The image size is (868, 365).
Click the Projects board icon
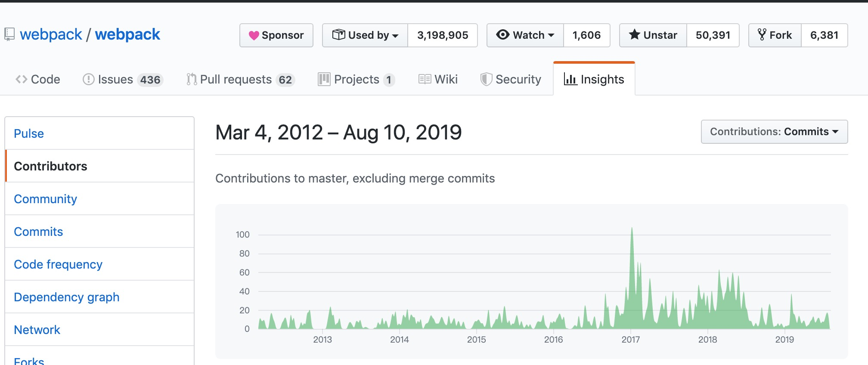pos(324,79)
